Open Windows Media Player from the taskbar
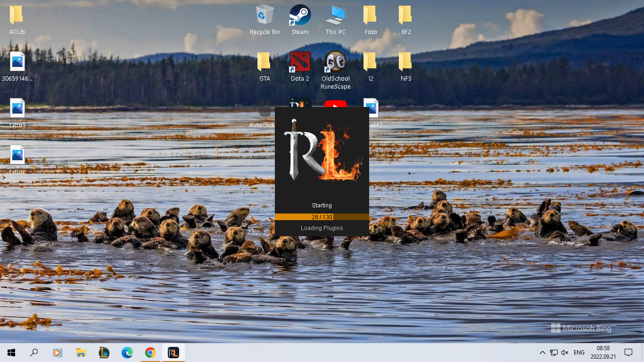The image size is (644, 362). point(58,352)
